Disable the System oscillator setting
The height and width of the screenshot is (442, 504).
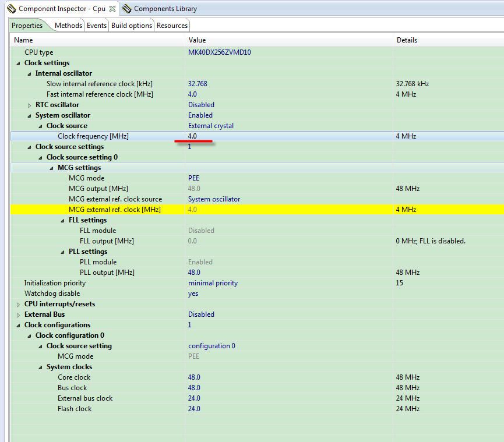[x=200, y=115]
